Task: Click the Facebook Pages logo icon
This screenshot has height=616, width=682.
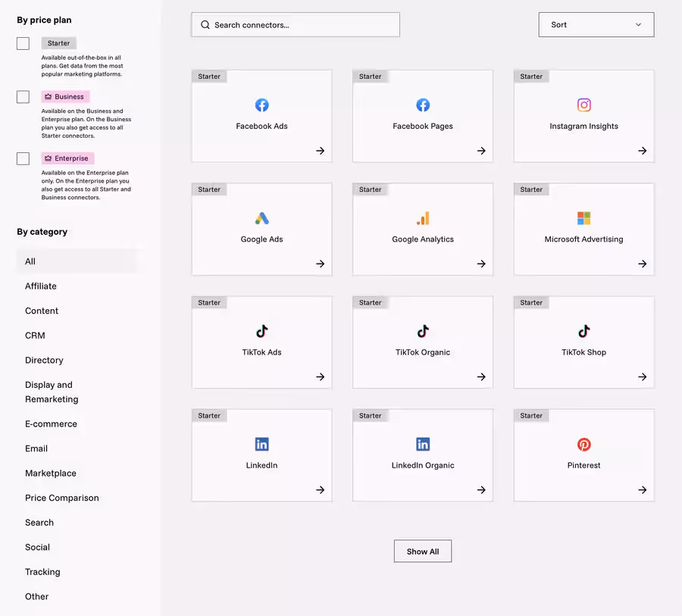Action: click(x=423, y=105)
